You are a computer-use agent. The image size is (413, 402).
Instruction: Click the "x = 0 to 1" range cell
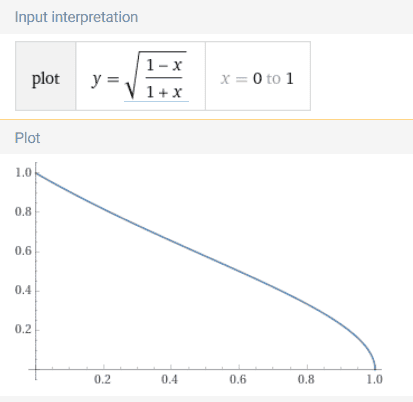258,76
